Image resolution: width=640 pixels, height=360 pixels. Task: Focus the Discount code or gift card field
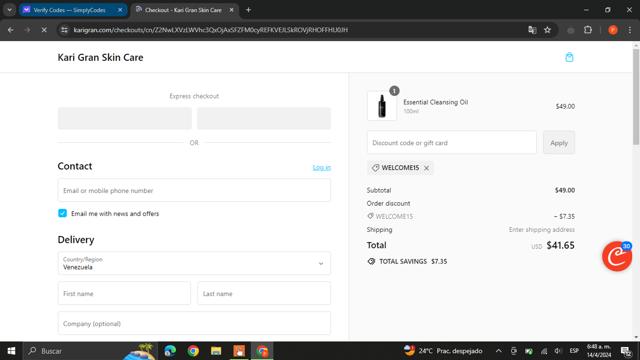[x=451, y=143]
